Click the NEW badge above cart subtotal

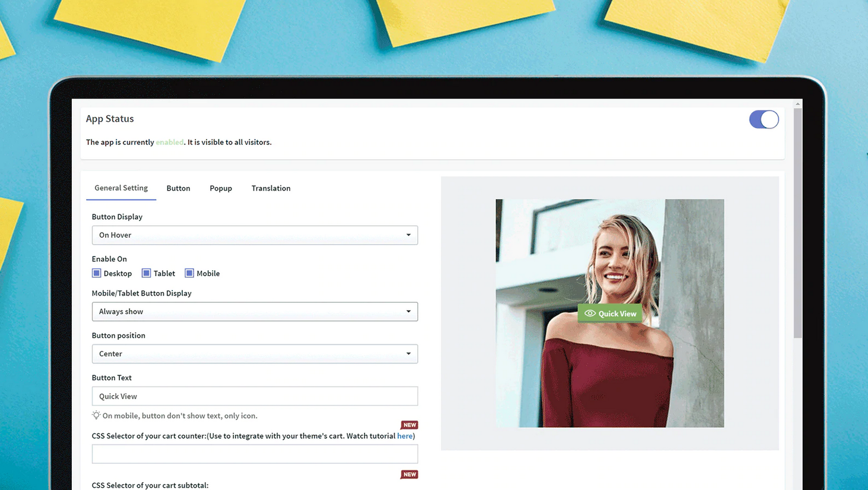pos(409,475)
